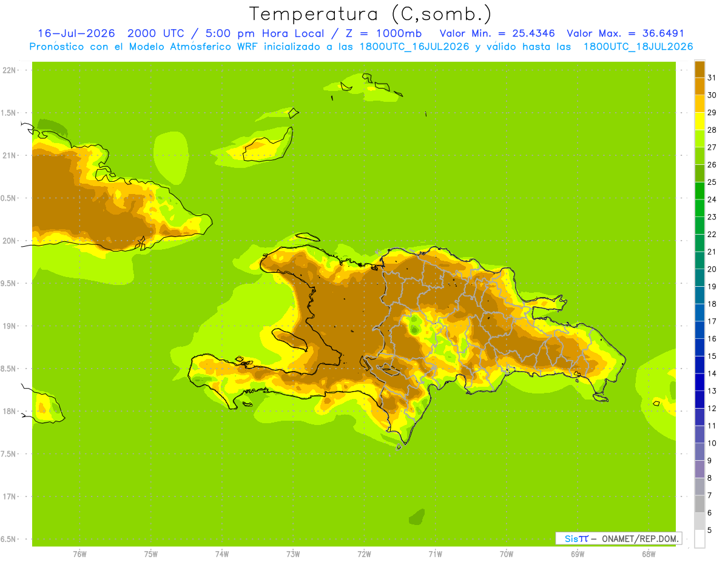
Task: Select the pressure level "Z = 1000mb"
Action: pos(382,33)
